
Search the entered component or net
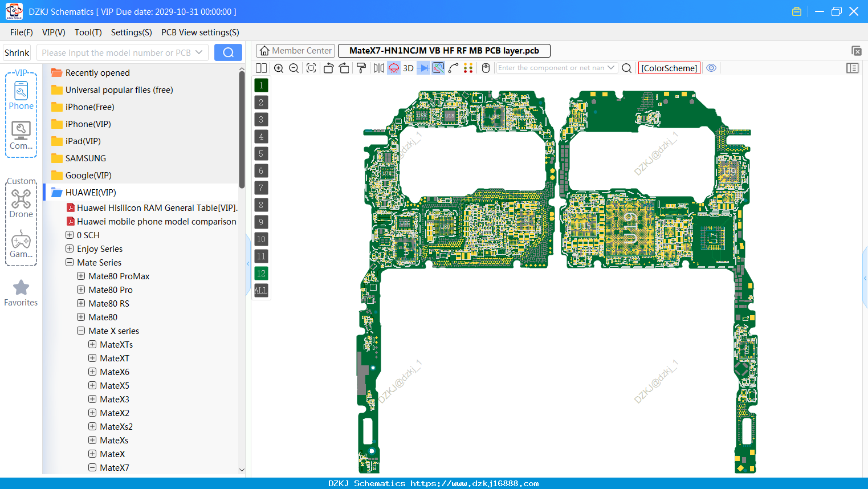point(626,68)
